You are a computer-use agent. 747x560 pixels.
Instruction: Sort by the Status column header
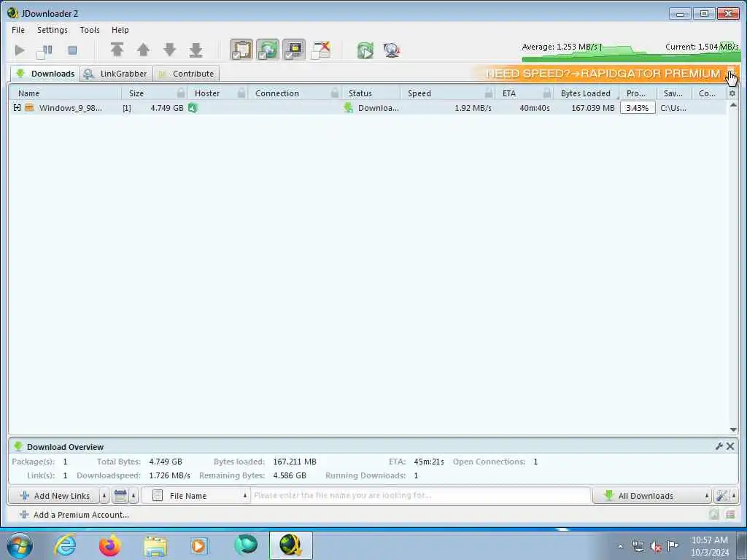point(360,93)
